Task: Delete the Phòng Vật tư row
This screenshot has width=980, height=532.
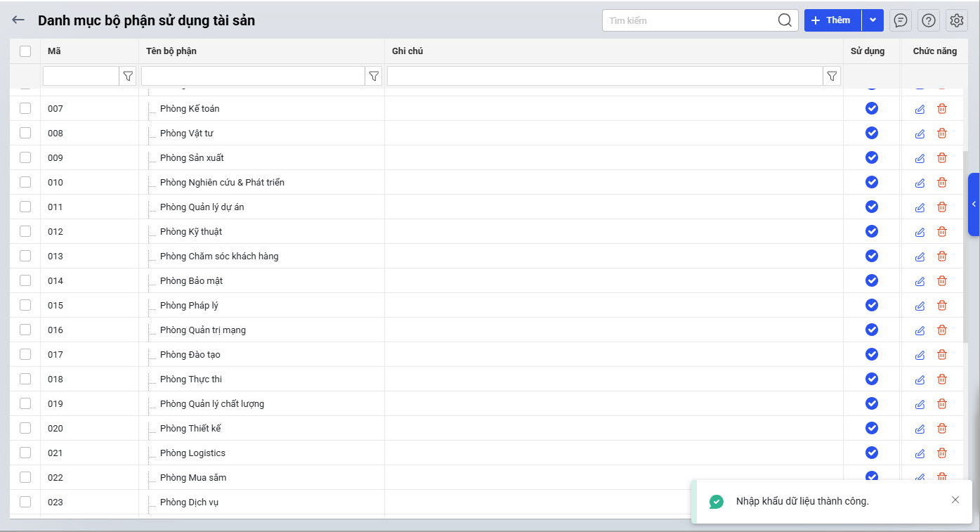Action: (x=942, y=134)
